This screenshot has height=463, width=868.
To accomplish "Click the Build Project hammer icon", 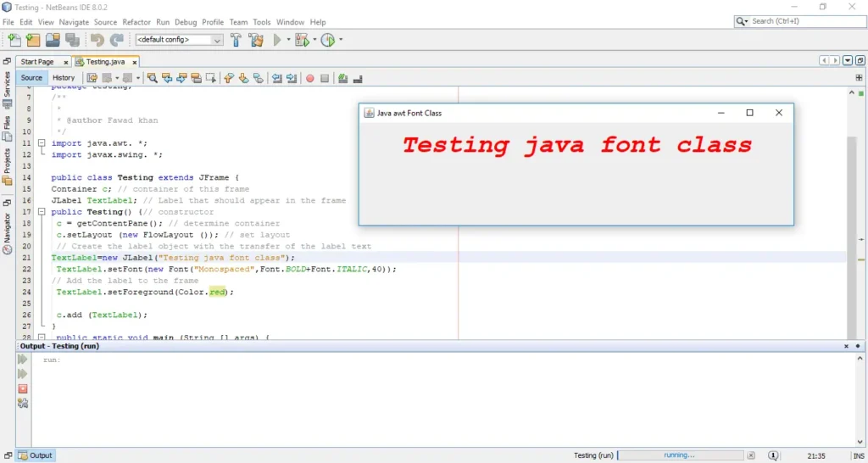I will point(236,40).
